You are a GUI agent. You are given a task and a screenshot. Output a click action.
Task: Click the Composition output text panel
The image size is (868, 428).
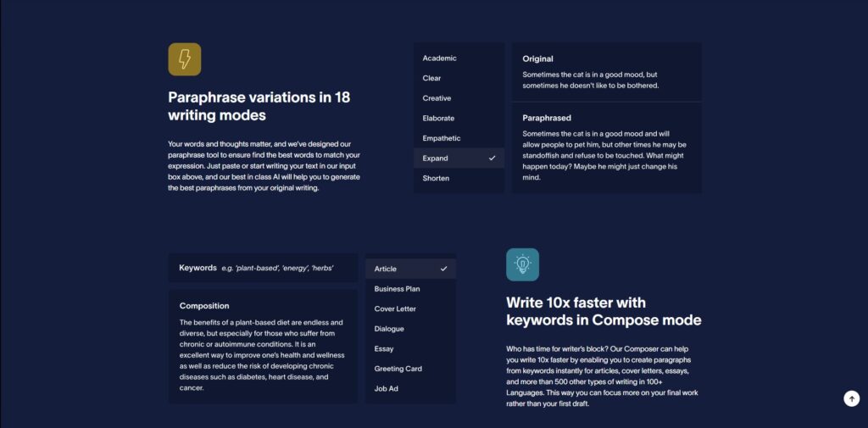263,347
